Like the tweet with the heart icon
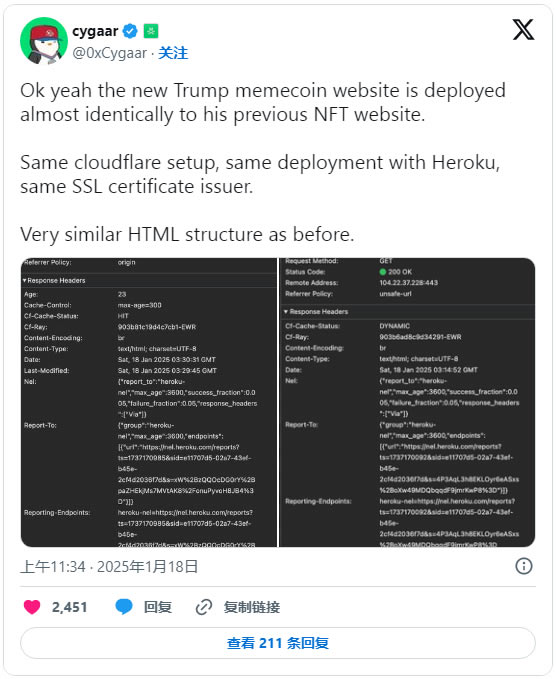This screenshot has width=556, height=679. (32, 607)
